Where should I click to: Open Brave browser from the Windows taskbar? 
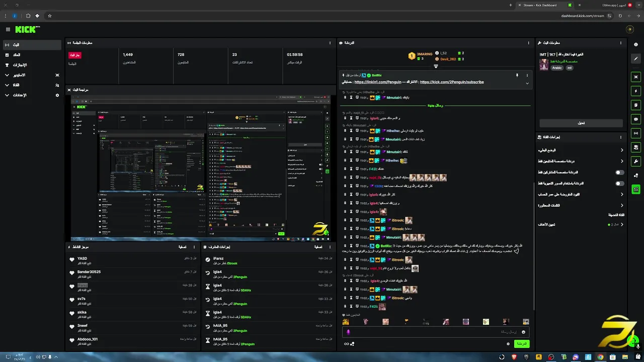point(514,357)
